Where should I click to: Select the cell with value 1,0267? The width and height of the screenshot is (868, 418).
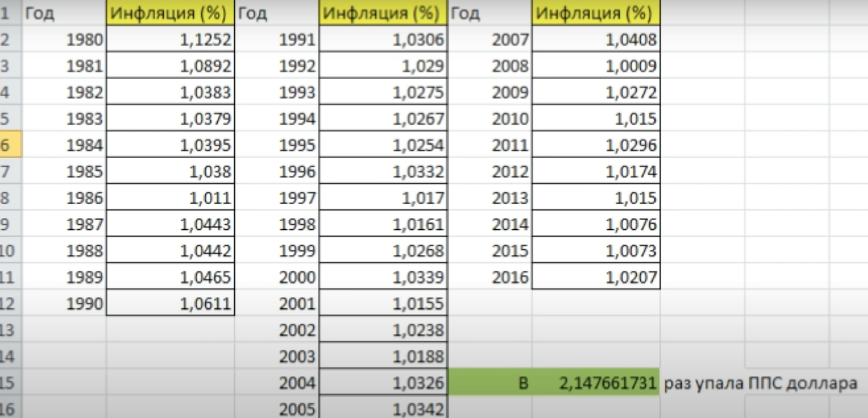[x=383, y=118]
